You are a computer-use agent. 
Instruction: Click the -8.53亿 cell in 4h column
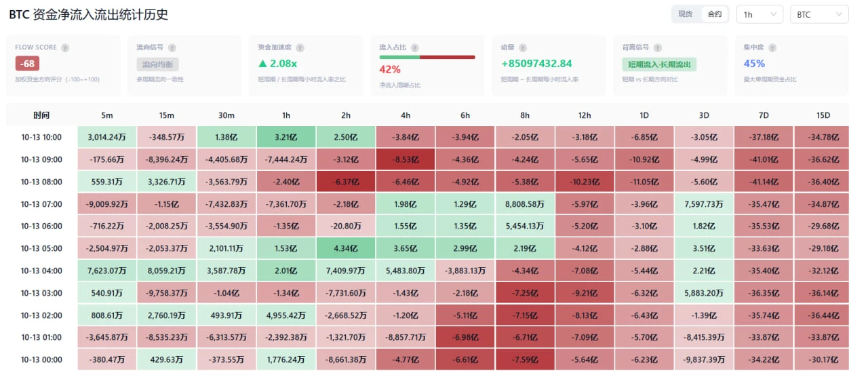click(406, 159)
